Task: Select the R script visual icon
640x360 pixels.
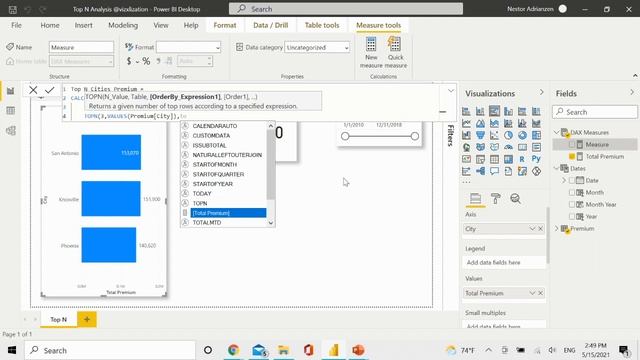Action: point(522,159)
